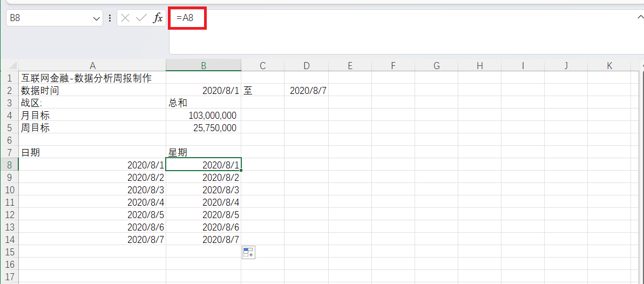This screenshot has width=644, height=284.
Task: Click the end date cell 2020/8/7 in row 2
Action: click(307, 91)
